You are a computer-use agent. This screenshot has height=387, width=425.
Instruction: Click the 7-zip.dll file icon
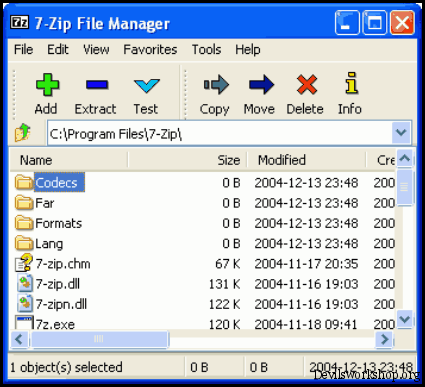click(x=25, y=284)
